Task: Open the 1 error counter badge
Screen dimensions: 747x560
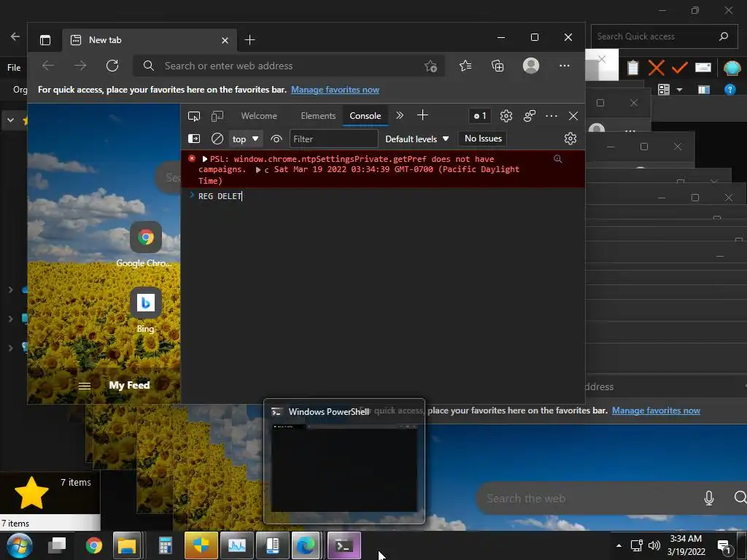Action: point(480,116)
